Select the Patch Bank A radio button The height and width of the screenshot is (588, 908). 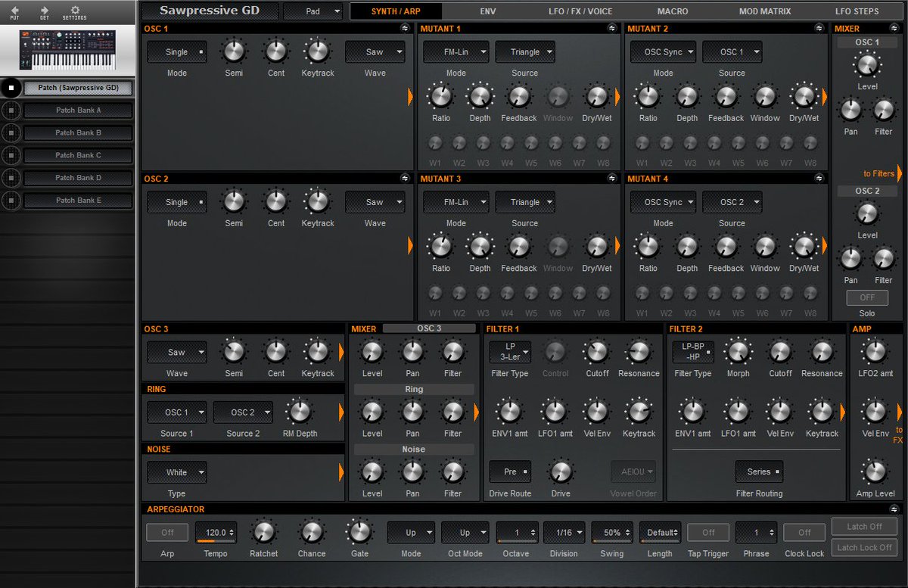11,110
